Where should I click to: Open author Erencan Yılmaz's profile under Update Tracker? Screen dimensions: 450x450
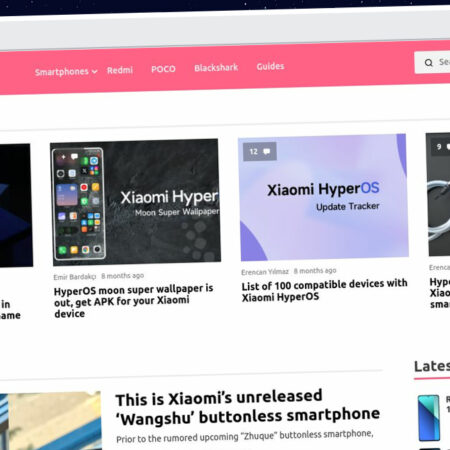[x=265, y=272]
